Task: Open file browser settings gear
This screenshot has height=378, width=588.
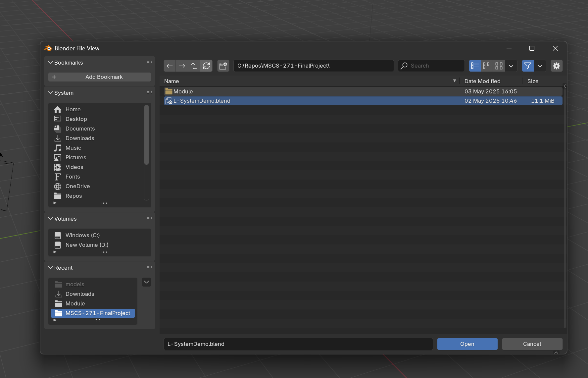Action: click(556, 66)
